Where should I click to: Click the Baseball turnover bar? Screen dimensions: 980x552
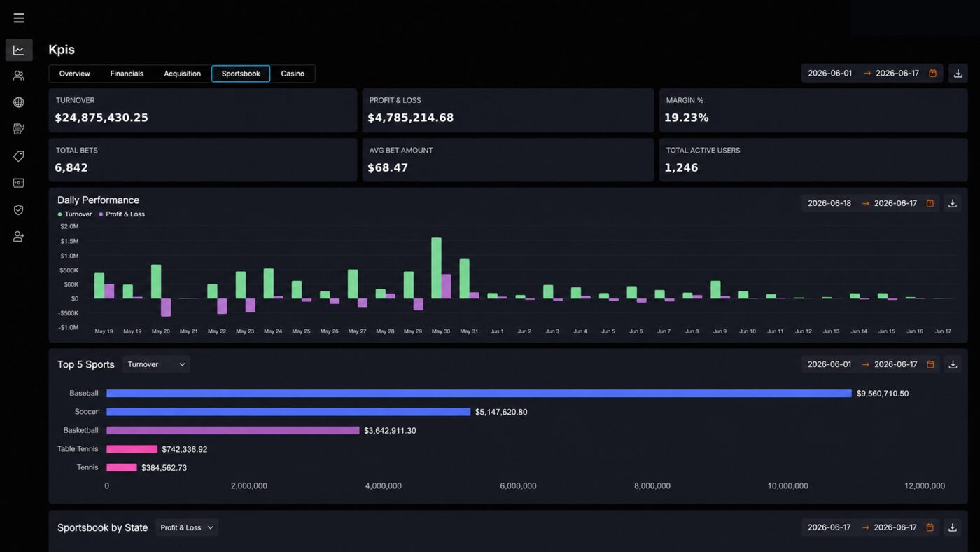[479, 394]
